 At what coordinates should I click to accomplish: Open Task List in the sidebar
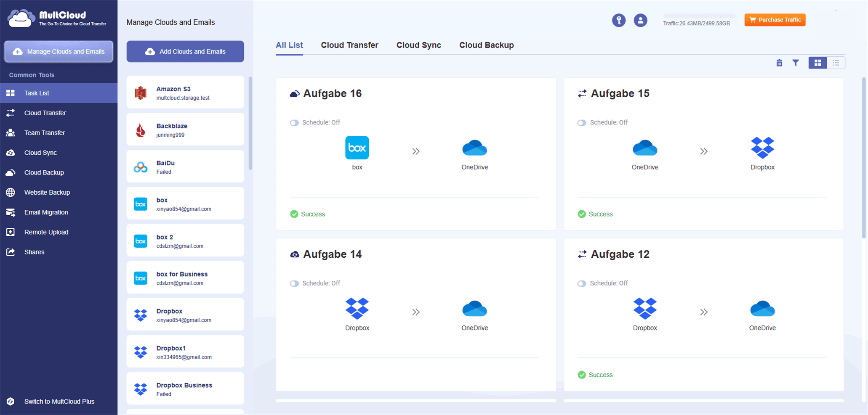[x=59, y=93]
